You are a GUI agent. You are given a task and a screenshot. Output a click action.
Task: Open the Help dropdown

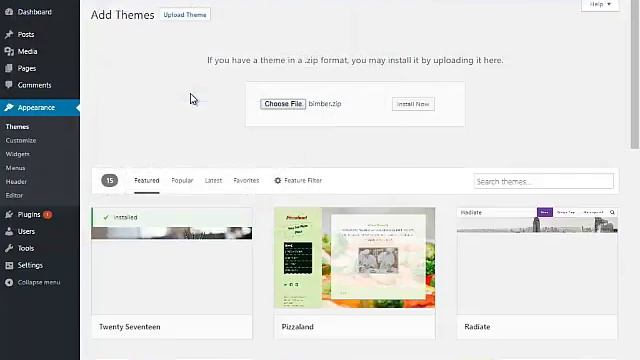coord(600,4)
